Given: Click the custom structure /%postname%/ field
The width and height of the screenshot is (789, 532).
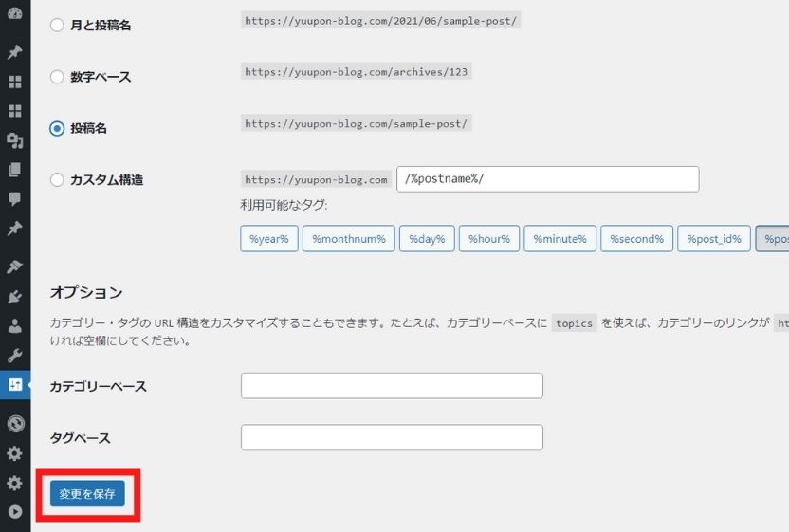Looking at the screenshot, I should click(x=547, y=179).
